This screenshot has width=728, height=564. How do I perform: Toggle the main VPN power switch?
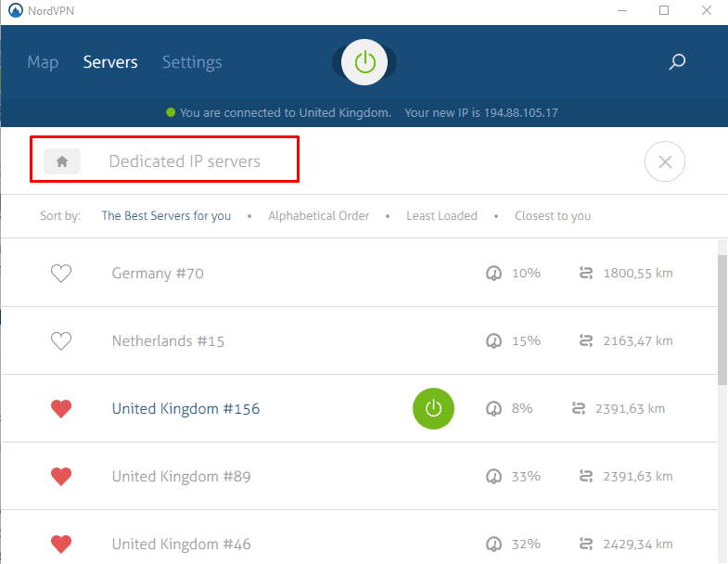pyautogui.click(x=364, y=62)
